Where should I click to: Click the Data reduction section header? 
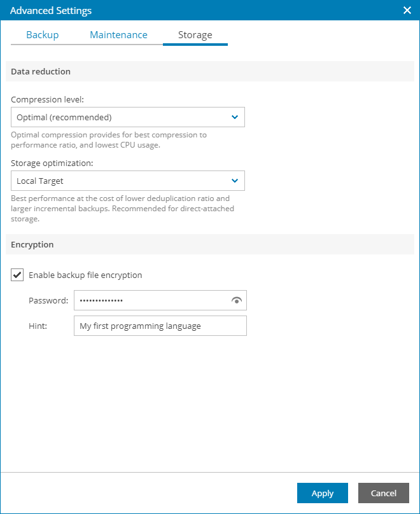(41, 71)
